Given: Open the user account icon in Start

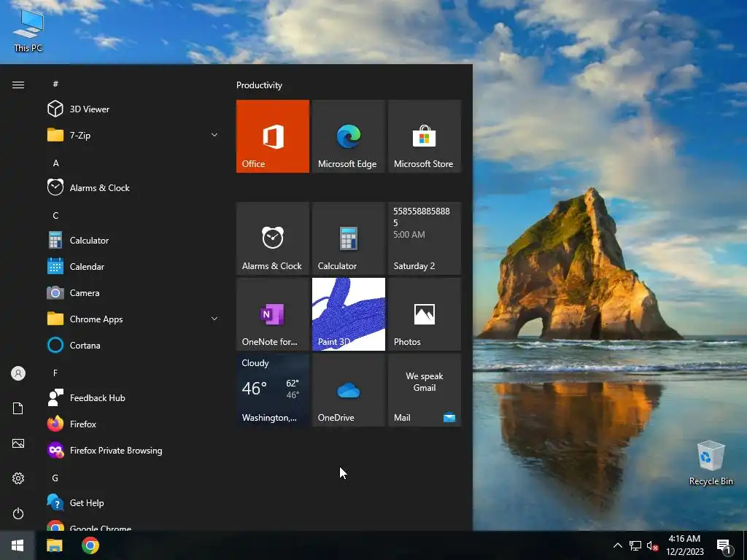Looking at the screenshot, I should [x=18, y=373].
